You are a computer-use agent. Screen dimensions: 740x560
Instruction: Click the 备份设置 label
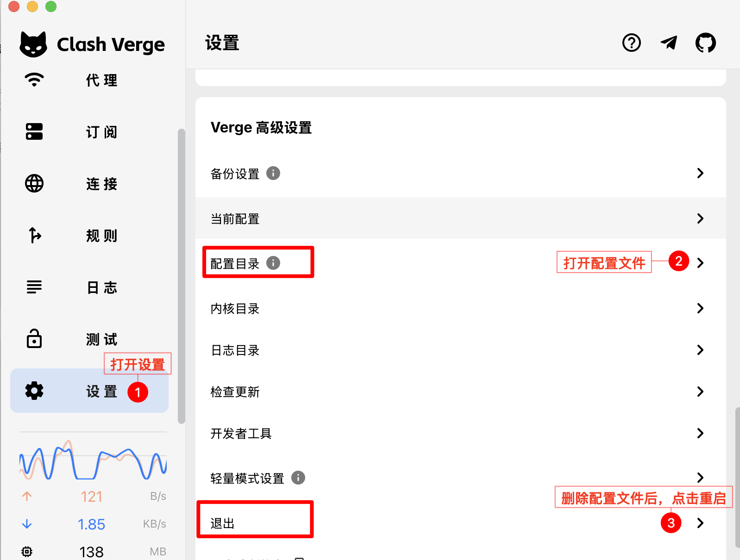coord(235,174)
